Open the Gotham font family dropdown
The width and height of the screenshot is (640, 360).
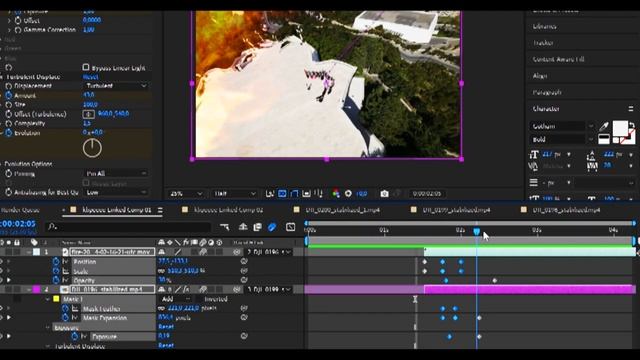(562, 127)
